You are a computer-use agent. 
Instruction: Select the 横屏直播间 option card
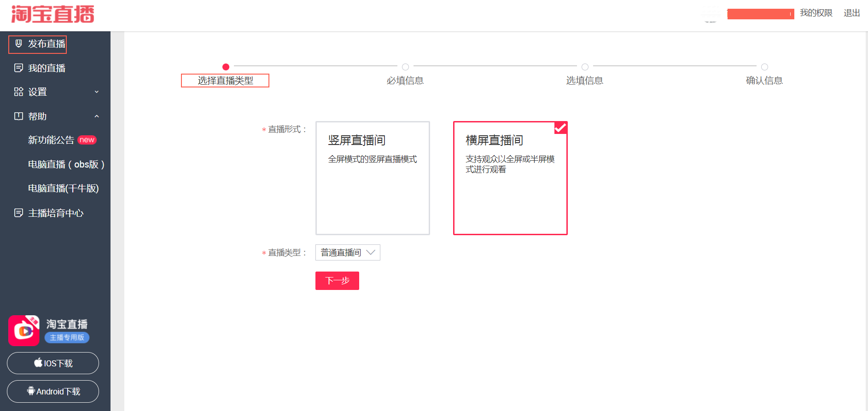[x=510, y=178]
